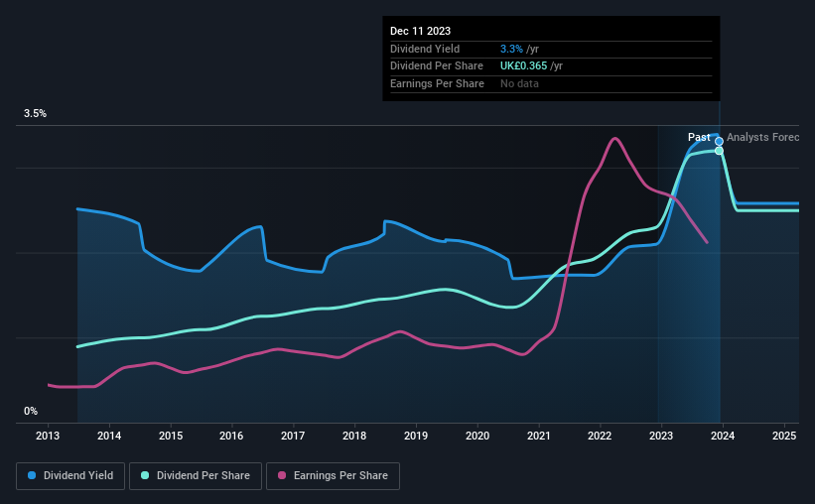Select the teal dividend per share data marker
Image resolution: width=815 pixels, height=504 pixels.
[719, 151]
